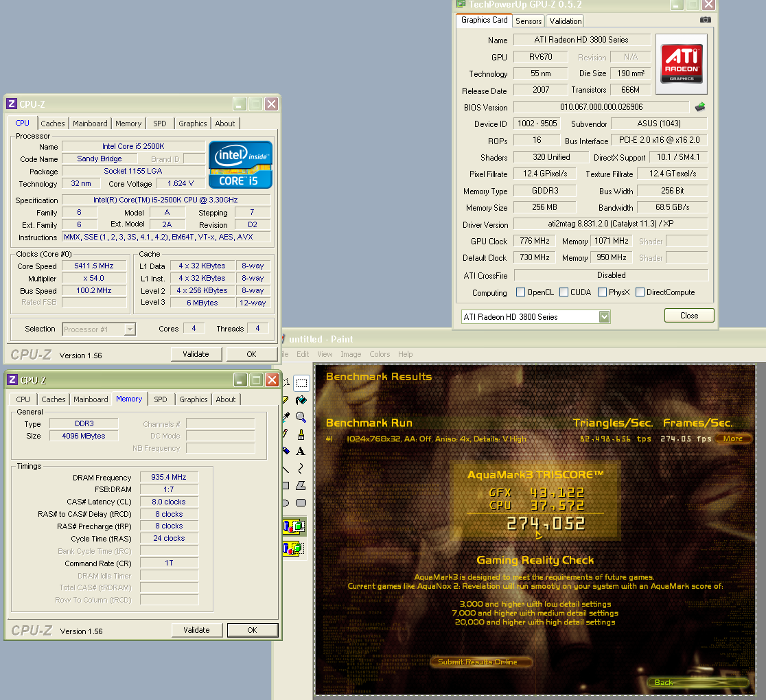Tick the DirectCompute checkbox
The height and width of the screenshot is (700, 766).
[x=640, y=292]
